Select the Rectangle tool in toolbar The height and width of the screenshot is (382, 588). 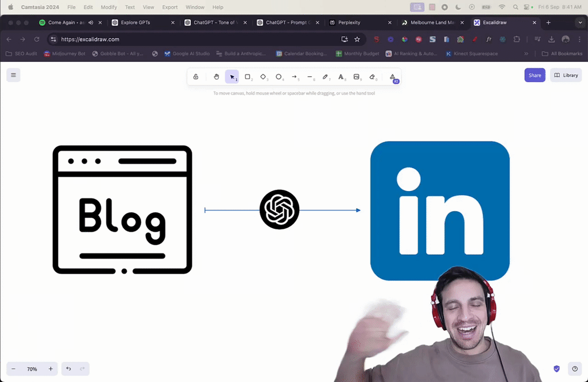[247, 77]
